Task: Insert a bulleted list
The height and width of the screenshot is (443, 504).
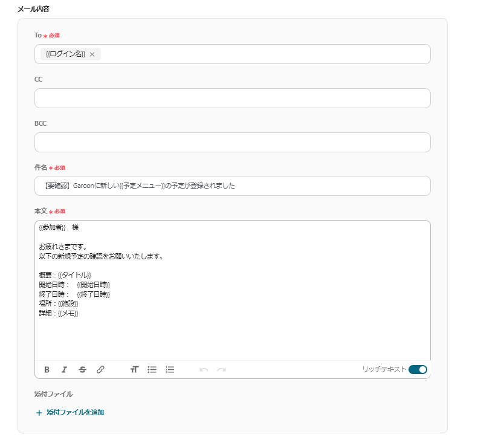Action: pos(152,370)
